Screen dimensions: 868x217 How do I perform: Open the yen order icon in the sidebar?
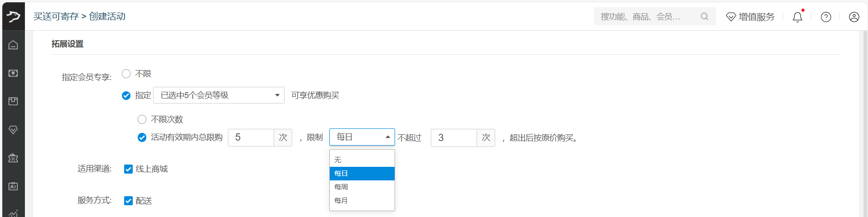pos(13,73)
